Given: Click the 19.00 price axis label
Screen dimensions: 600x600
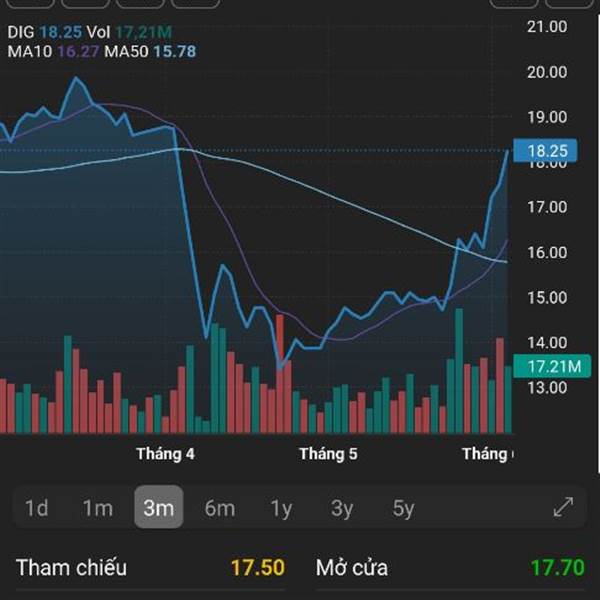Looking at the screenshot, I should (547, 117).
